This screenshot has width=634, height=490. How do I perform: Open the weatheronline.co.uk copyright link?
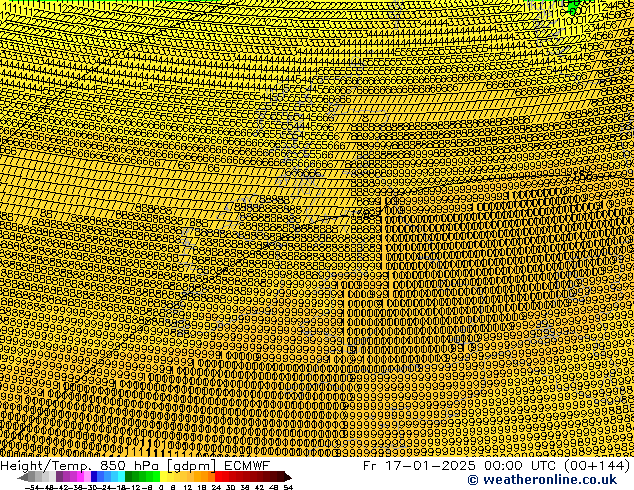(542, 480)
